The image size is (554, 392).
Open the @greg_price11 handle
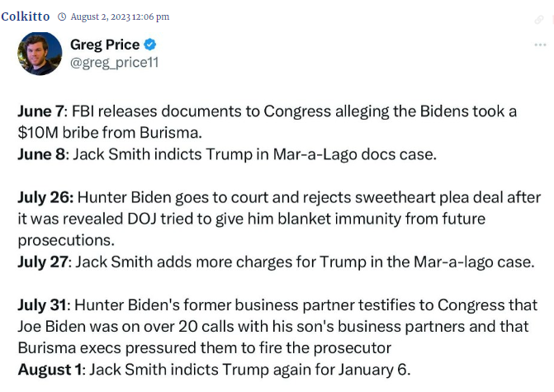click(113, 62)
